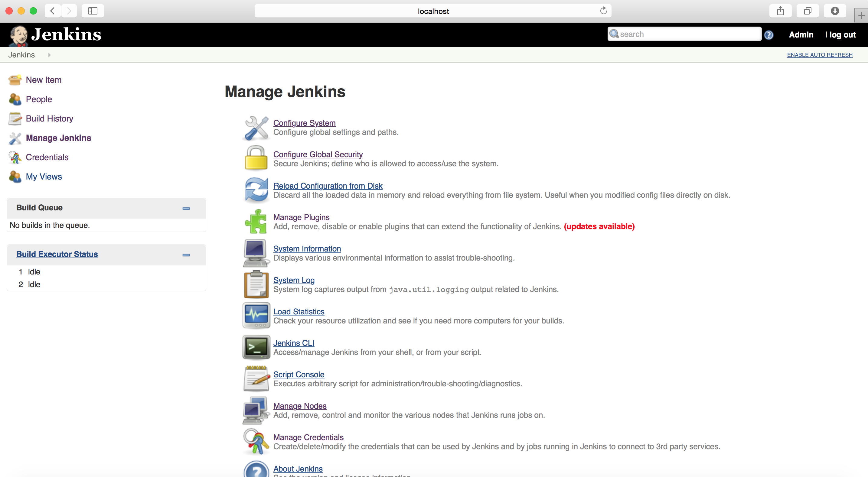868x477 pixels.
Task: Click the red 'updates available' text
Action: [x=599, y=226]
